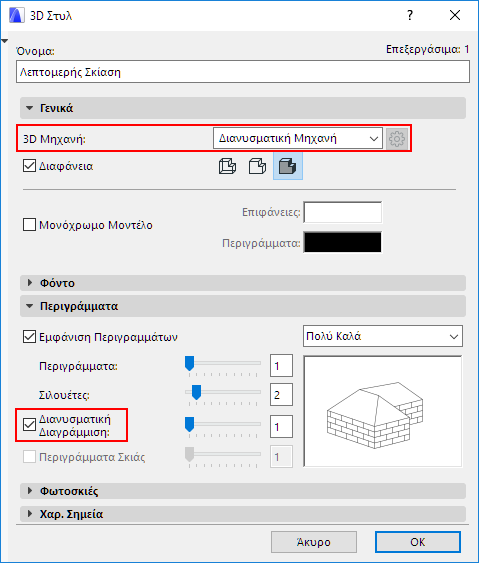Viewport: 479px width, 563px height.
Task: Open the Πολύ Καλά quality dropdown
Action: [383, 336]
